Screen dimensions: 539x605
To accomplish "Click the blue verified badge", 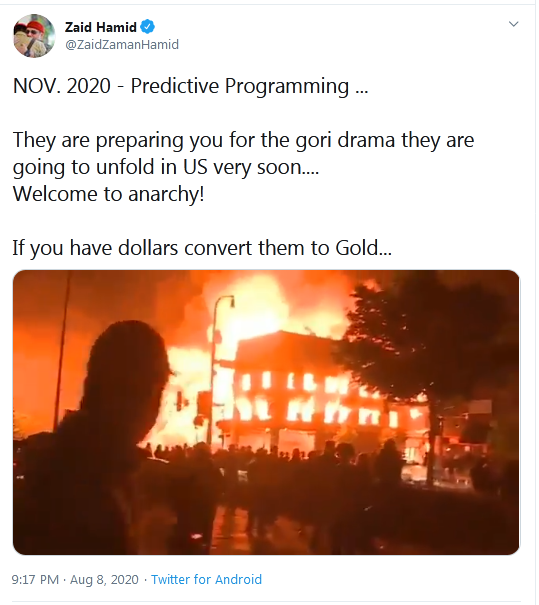I will pos(148,27).
